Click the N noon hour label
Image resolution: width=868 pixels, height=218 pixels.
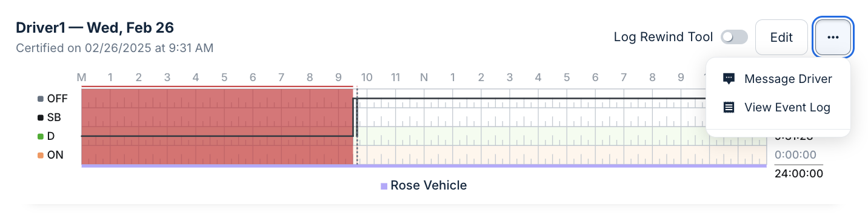tap(424, 78)
